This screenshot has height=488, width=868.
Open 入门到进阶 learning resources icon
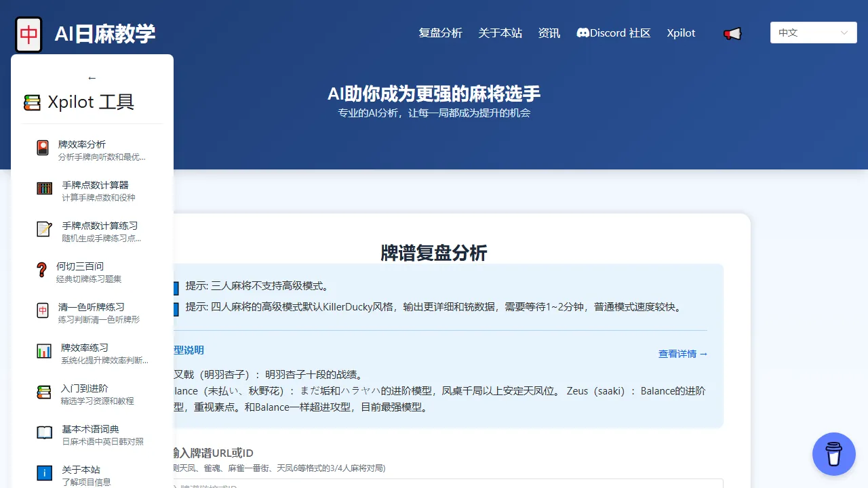91,394
